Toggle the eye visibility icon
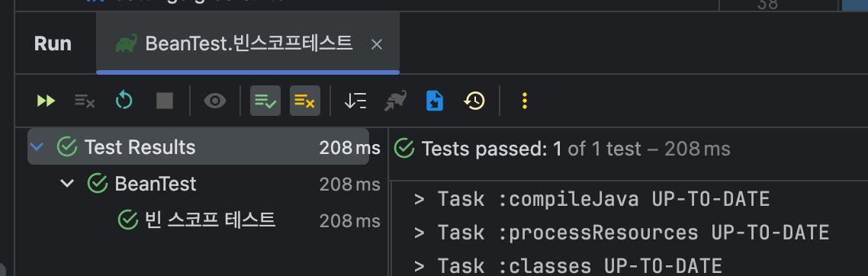Viewport: 868px width, 276px height. 215,101
